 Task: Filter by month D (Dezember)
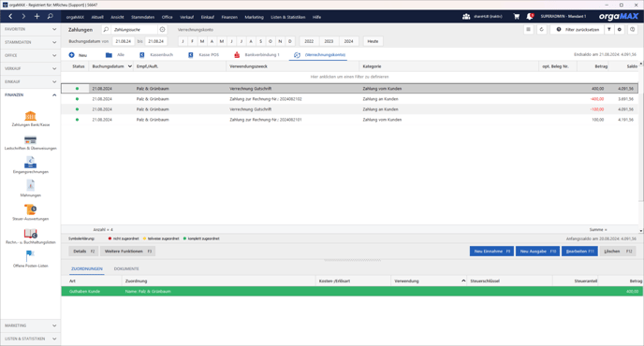click(290, 41)
